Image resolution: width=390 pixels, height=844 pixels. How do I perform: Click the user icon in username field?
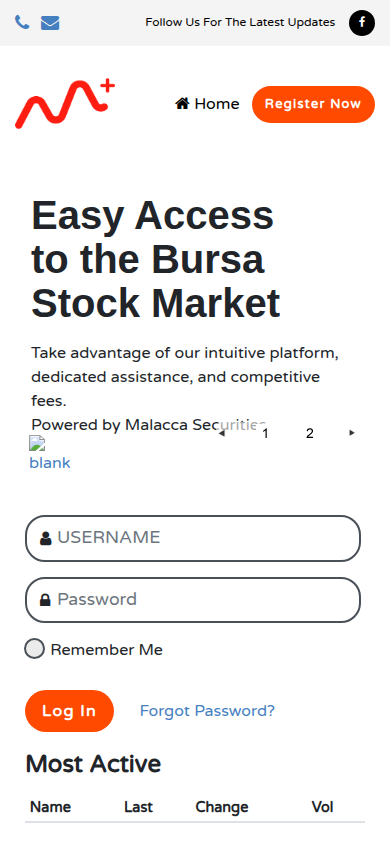(46, 538)
